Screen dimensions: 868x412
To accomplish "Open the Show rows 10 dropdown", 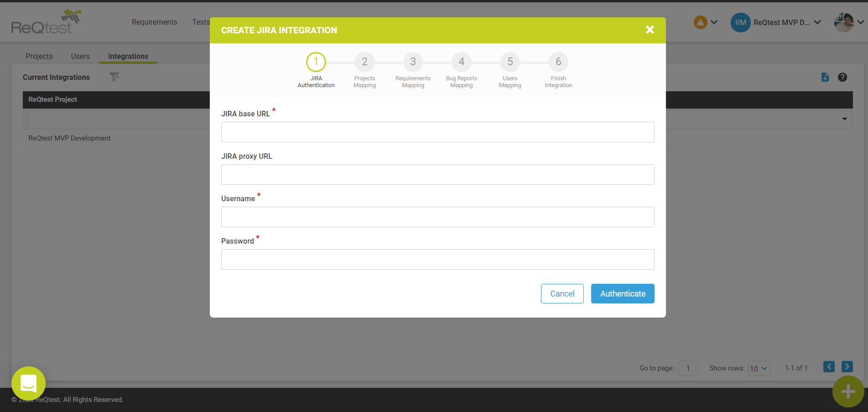I will click(759, 368).
